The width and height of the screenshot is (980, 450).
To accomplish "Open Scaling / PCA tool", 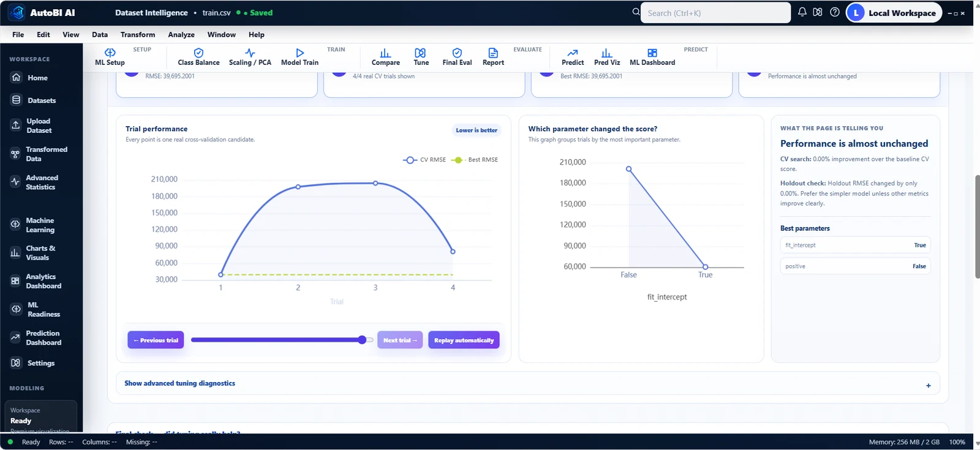I will click(x=250, y=57).
